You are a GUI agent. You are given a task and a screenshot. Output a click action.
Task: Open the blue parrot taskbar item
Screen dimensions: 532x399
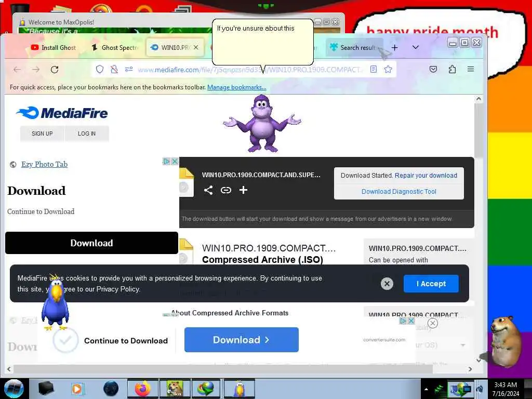tap(239, 389)
